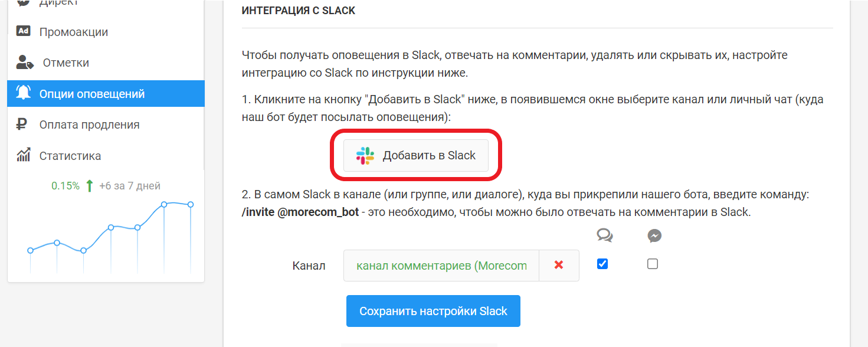Open the канал комментариев channel selector
The height and width of the screenshot is (347, 868).
440,265
